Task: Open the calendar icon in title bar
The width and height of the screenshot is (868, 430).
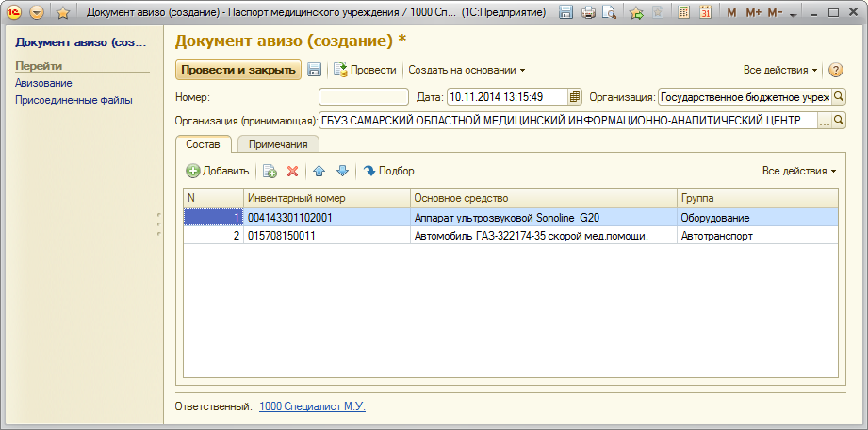Action: point(704,12)
